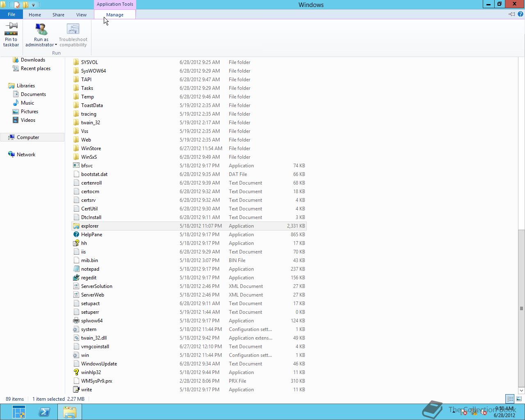Select the HelpPane application icon
Image resolution: width=525 pixels, height=420 pixels.
(x=76, y=235)
